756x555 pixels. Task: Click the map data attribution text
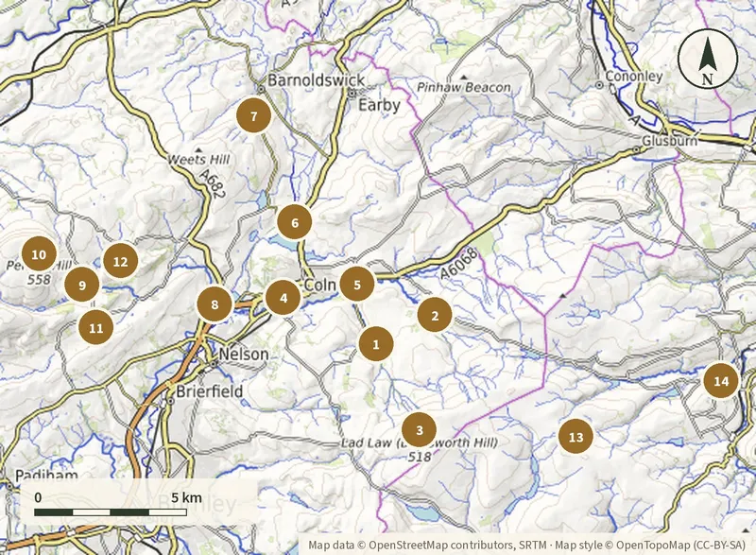pyautogui.click(x=526, y=545)
